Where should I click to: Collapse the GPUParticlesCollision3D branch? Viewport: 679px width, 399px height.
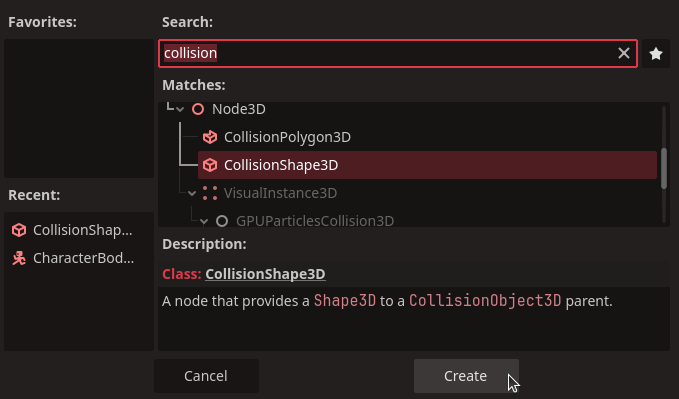[x=204, y=221]
